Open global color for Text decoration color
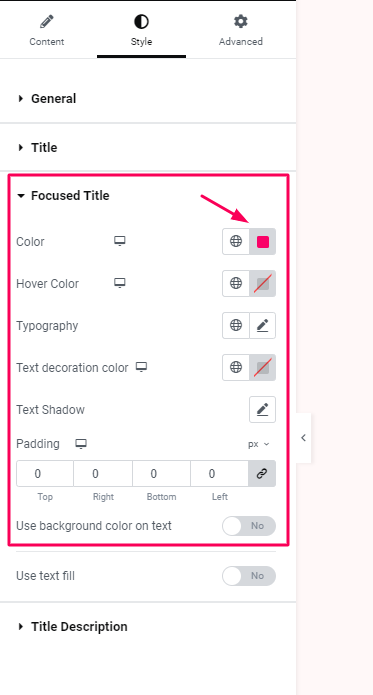Image resolution: width=373 pixels, height=695 pixels. pyautogui.click(x=236, y=367)
